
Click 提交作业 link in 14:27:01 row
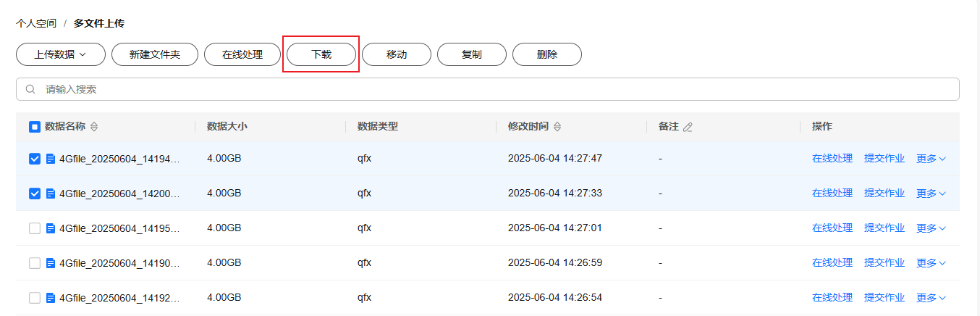coord(884,228)
